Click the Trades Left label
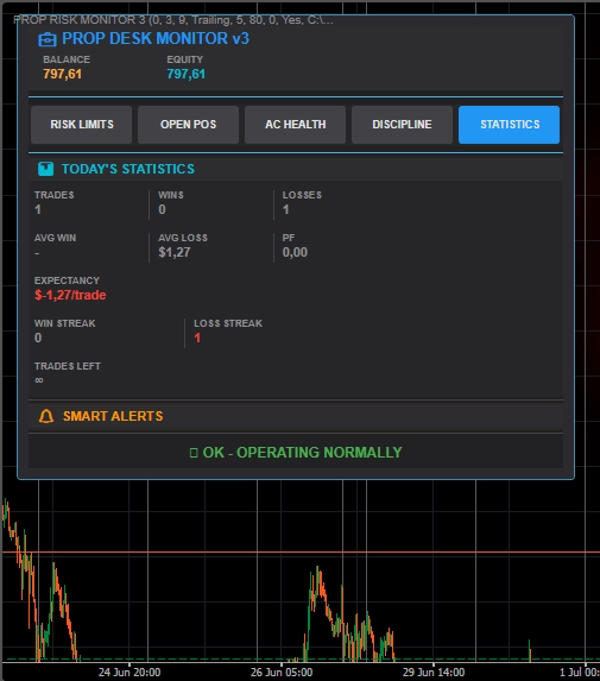600x681 pixels. (67, 366)
